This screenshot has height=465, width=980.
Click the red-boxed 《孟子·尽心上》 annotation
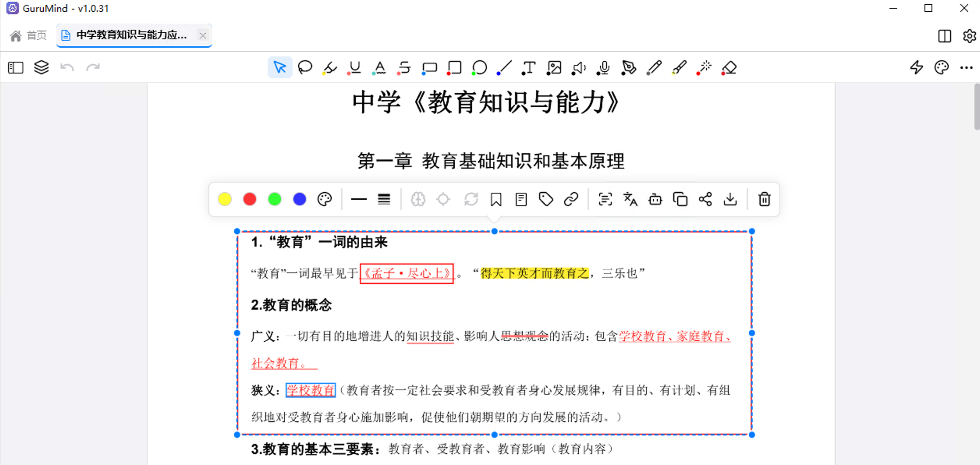pos(407,273)
